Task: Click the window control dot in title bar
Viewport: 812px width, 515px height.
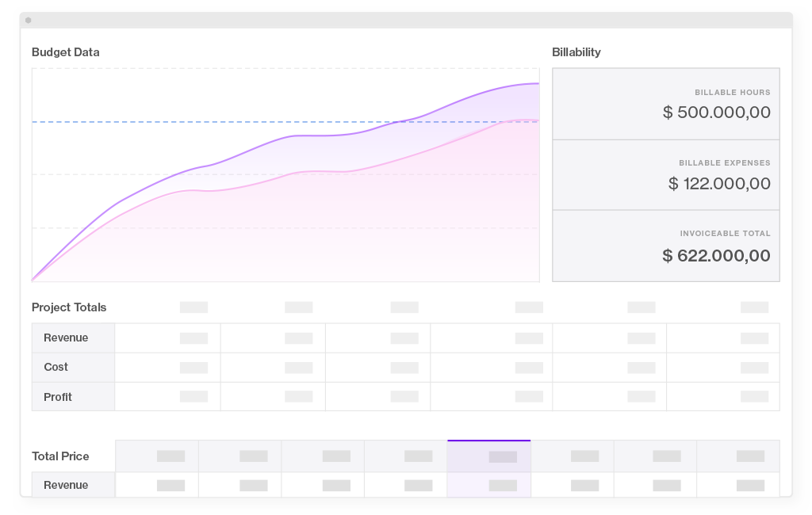Action: tap(29, 21)
